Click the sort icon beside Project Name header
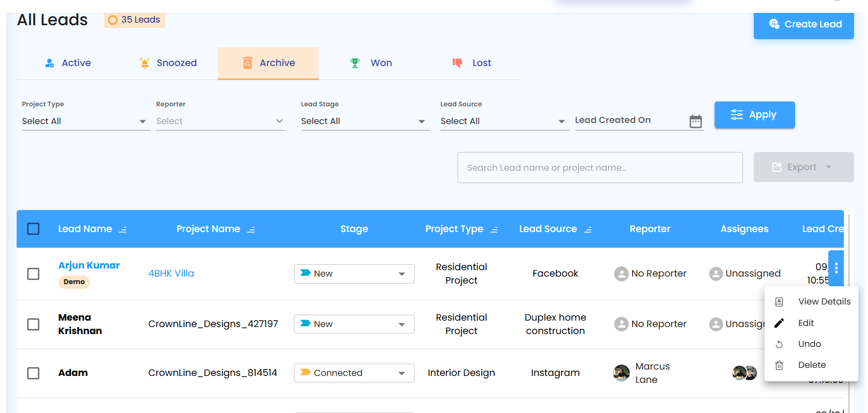Viewport: 868px width, 413px height. [x=251, y=229]
